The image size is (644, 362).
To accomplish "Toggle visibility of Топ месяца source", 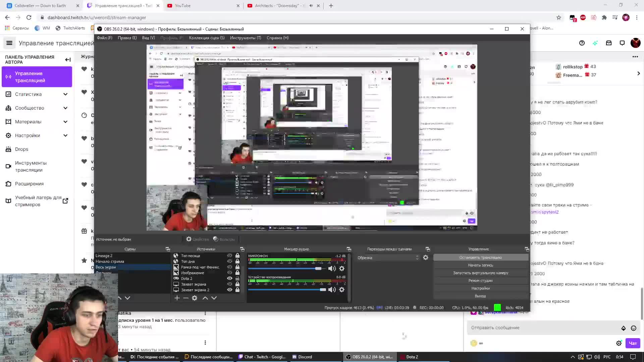I will click(x=230, y=256).
